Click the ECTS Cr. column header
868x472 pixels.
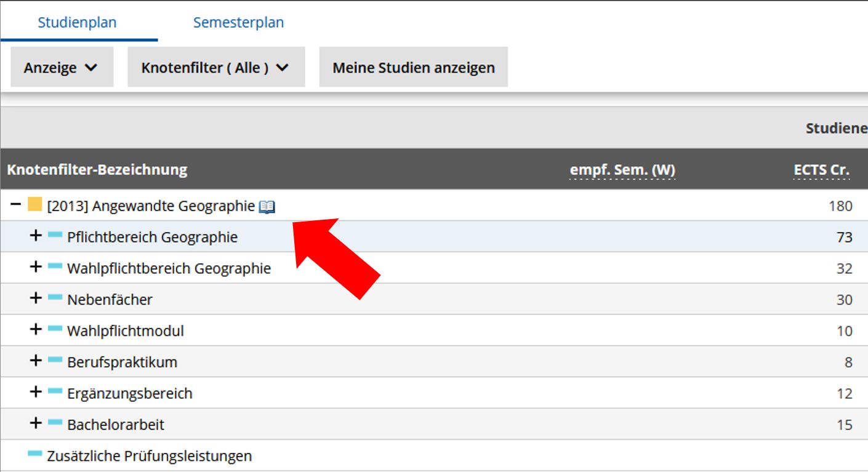click(822, 170)
